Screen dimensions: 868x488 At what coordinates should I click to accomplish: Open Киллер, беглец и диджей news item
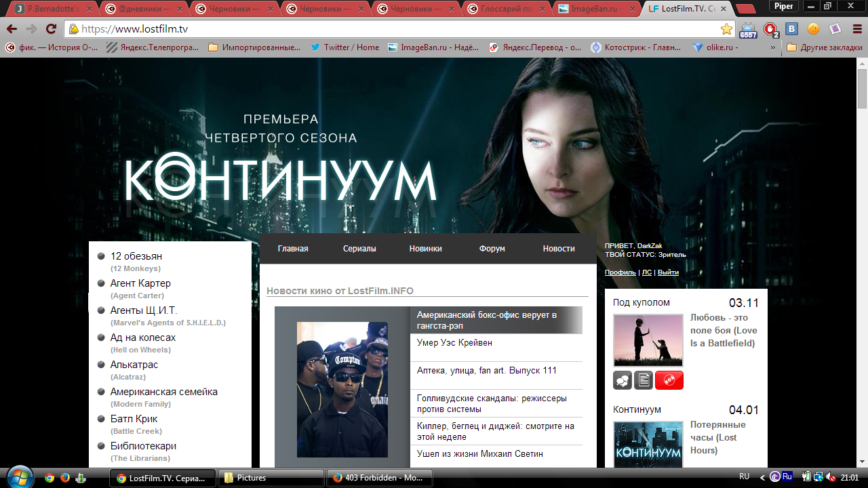pos(496,432)
